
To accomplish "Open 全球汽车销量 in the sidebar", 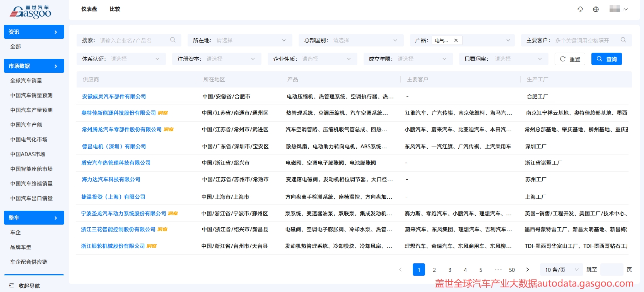I will (x=26, y=81).
